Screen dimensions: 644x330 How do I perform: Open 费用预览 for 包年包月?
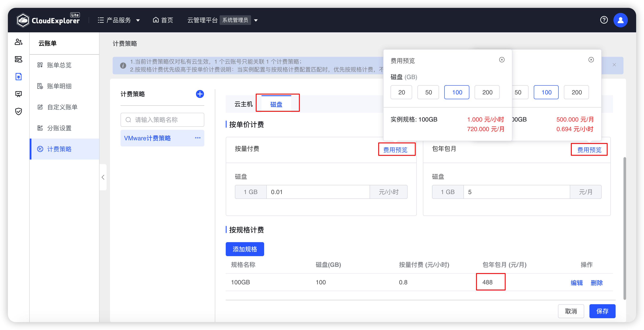click(x=589, y=150)
